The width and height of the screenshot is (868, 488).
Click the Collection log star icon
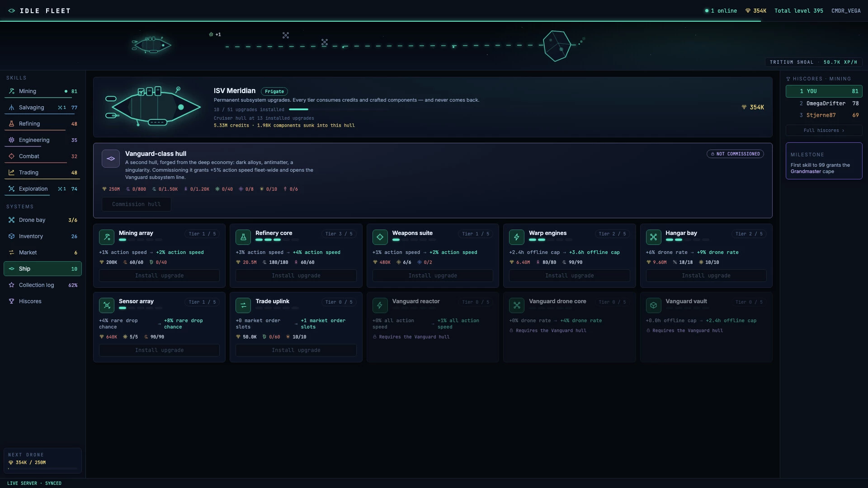[x=11, y=285]
